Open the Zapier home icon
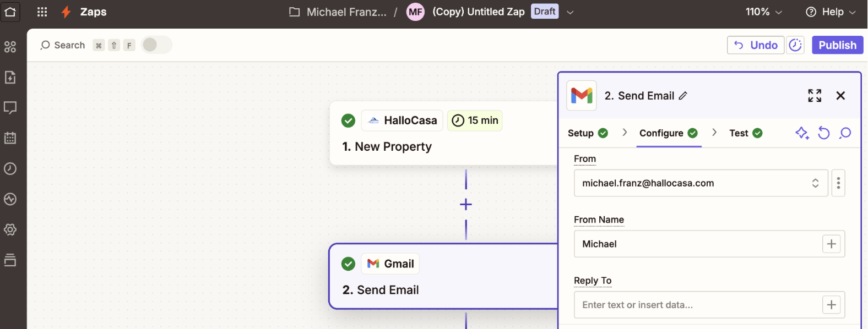868x329 pixels. coord(10,12)
